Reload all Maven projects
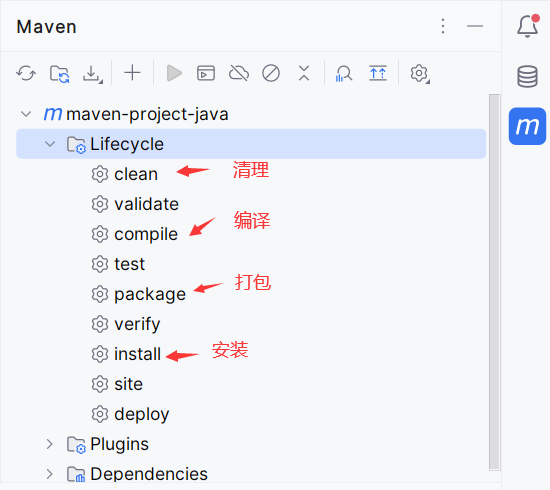550x490 pixels. (26, 73)
